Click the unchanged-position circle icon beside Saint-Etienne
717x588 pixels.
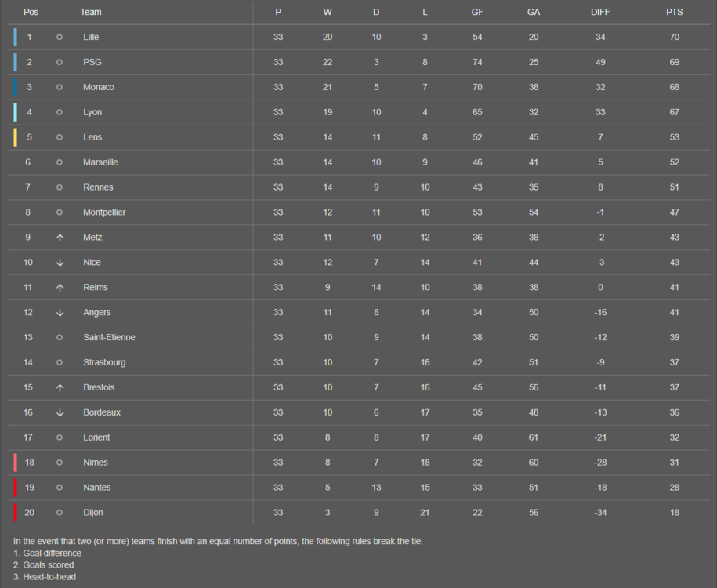60,338
